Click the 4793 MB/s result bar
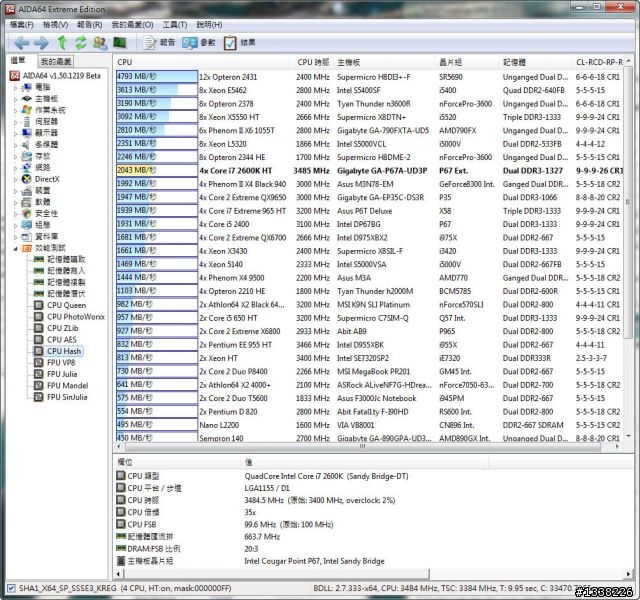 pyautogui.click(x=157, y=77)
